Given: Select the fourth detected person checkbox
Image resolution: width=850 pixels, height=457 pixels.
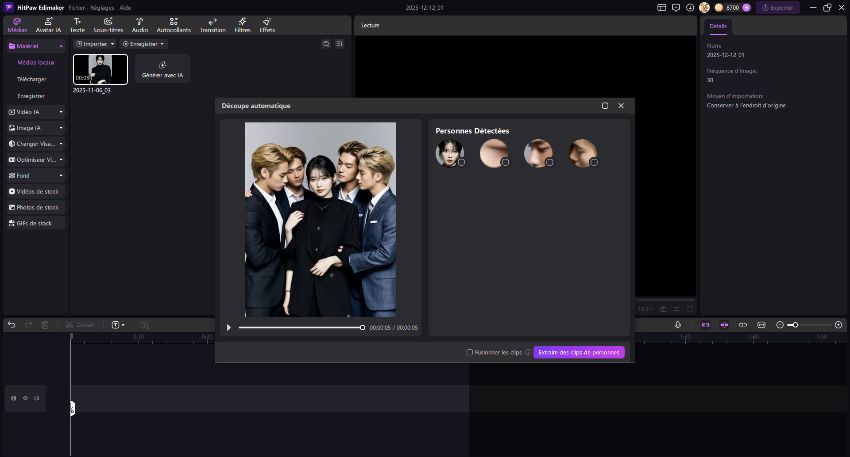Looking at the screenshot, I should click(x=594, y=162).
